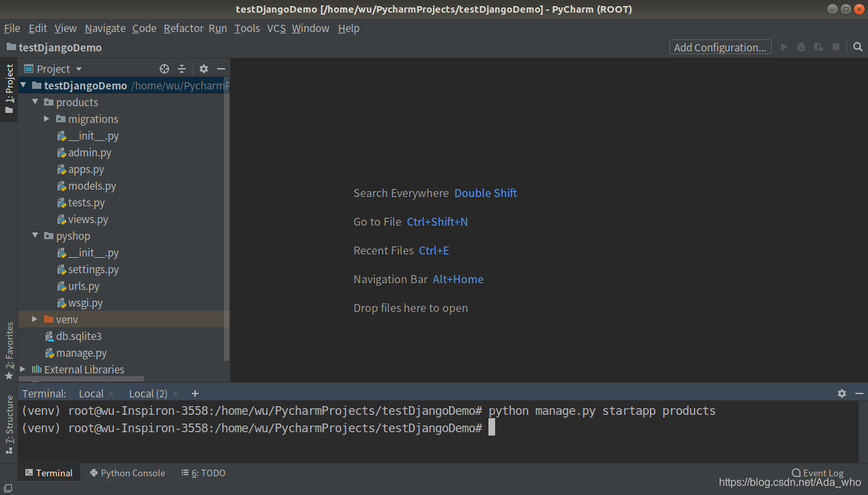The image size is (868, 495).
Task: Click the Stop square icon in toolbar
Action: (x=836, y=47)
